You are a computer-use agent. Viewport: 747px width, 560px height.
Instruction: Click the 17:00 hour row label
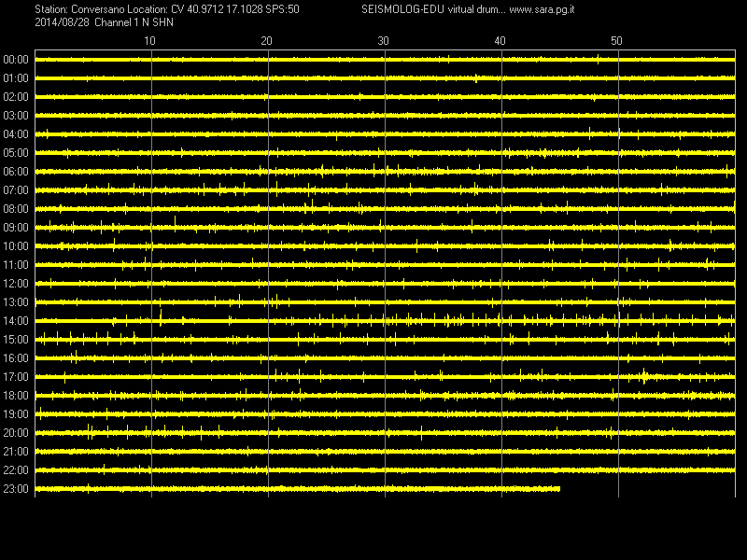[16, 377]
